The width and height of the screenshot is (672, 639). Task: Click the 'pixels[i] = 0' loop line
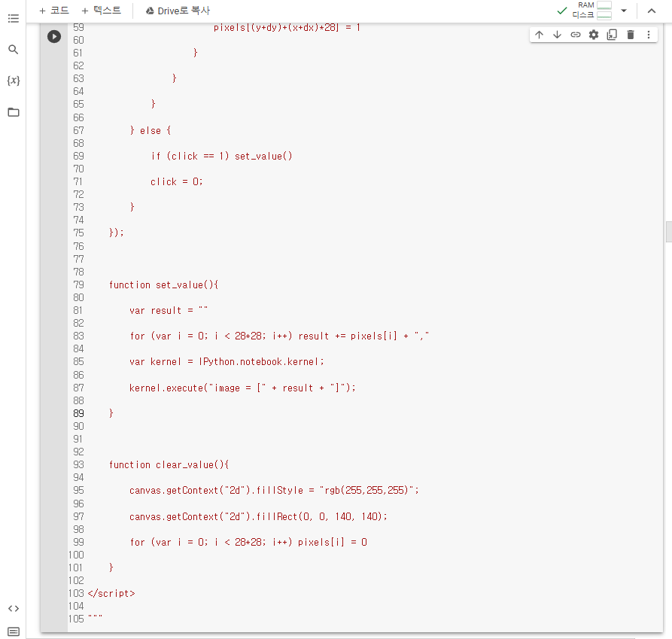pyautogui.click(x=248, y=542)
